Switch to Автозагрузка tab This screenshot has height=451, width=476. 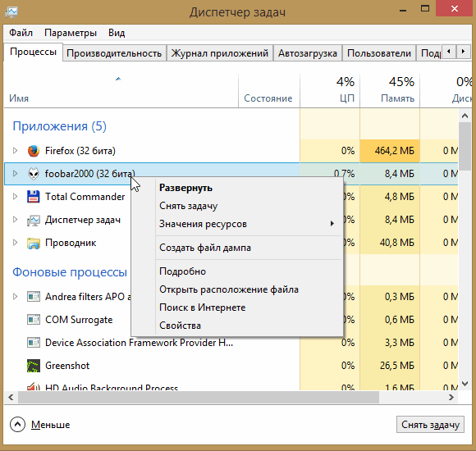click(308, 53)
